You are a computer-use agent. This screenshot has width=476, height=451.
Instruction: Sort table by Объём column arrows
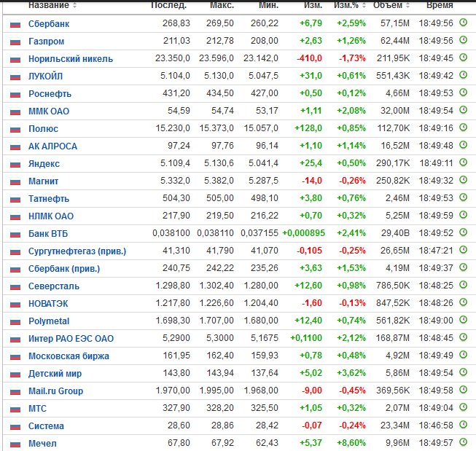click(407, 5)
